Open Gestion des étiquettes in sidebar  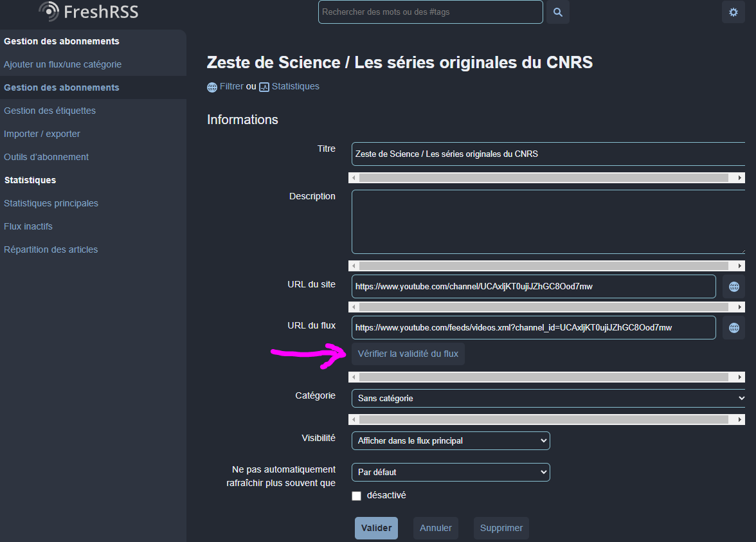point(50,111)
